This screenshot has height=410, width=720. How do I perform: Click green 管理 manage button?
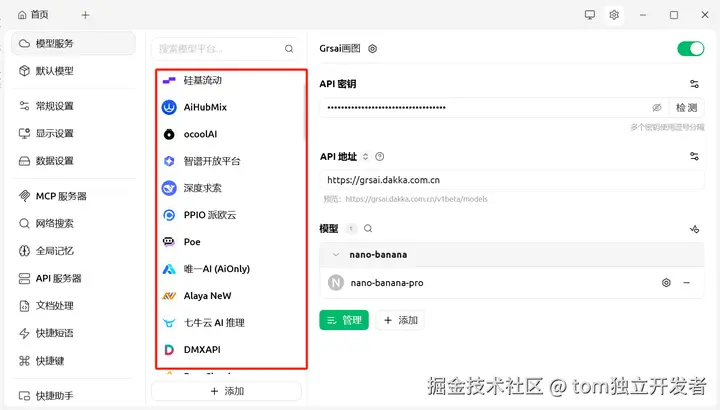pyautogui.click(x=344, y=320)
